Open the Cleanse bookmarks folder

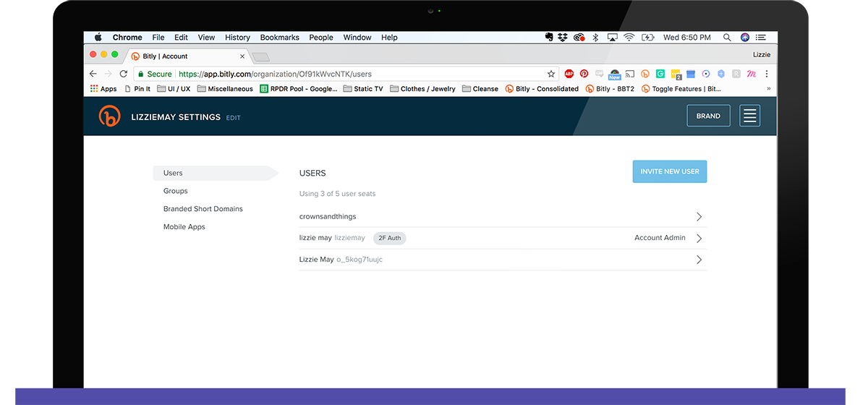[x=480, y=89]
